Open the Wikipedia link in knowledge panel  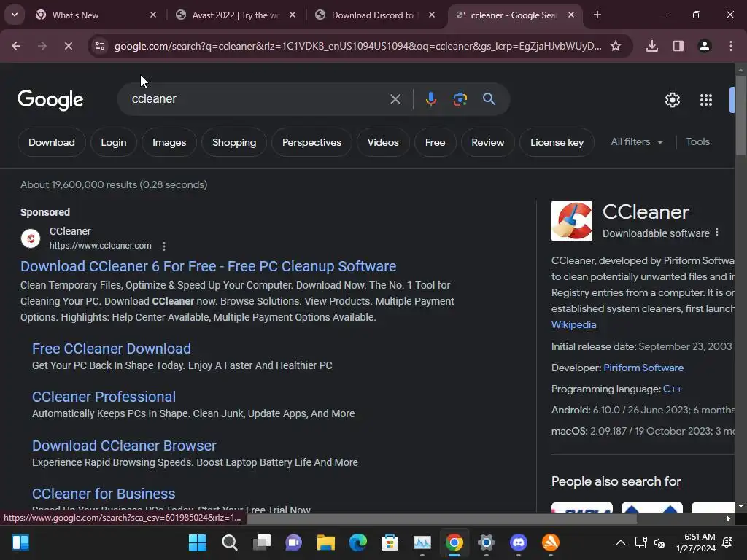point(573,324)
